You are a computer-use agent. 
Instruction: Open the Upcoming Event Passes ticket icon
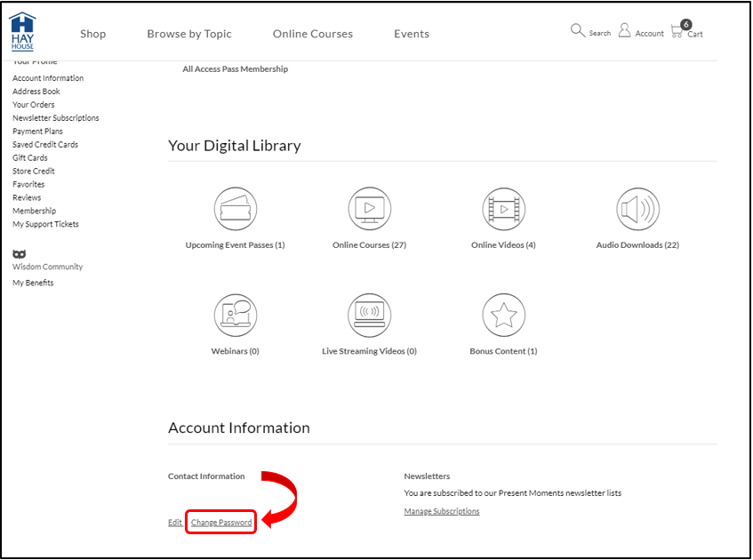[x=235, y=210]
